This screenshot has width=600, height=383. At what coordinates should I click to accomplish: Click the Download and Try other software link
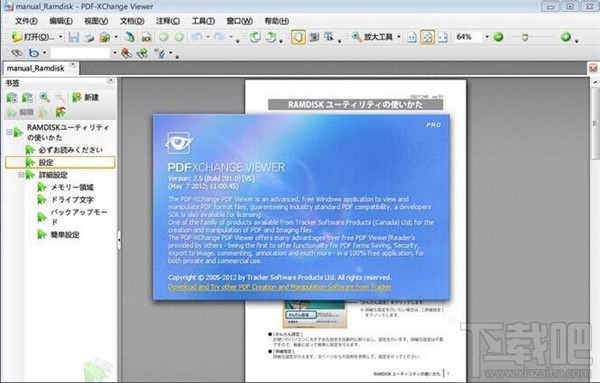click(280, 287)
